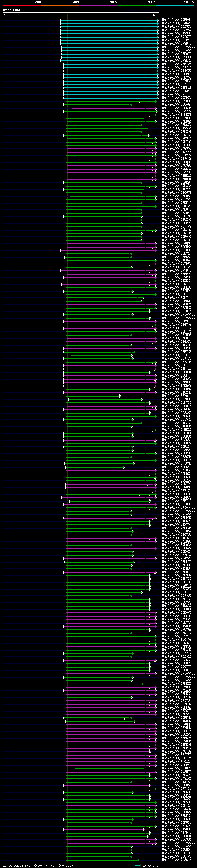Click the query end position 483
The width and height of the screenshot is (197, 868).
155,15
